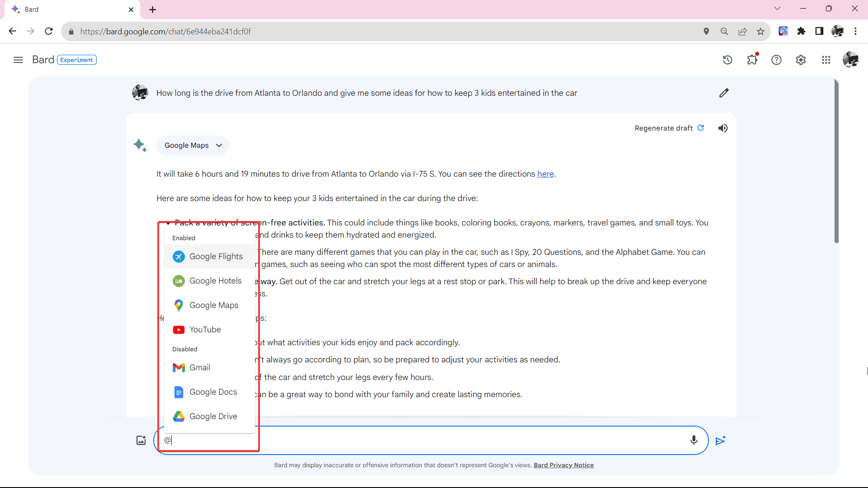The width and height of the screenshot is (868, 488).
Task: Toggle Gmail from disabled to enabled
Action: pos(200,368)
